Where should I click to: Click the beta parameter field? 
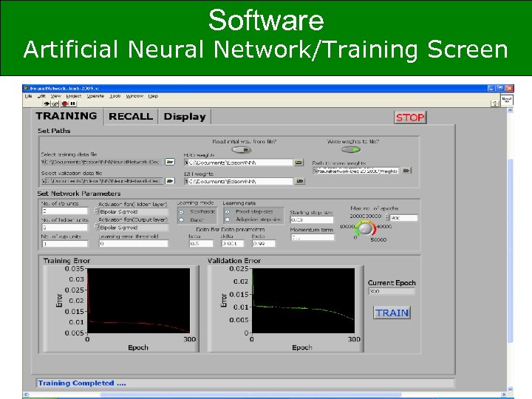pos(201,243)
